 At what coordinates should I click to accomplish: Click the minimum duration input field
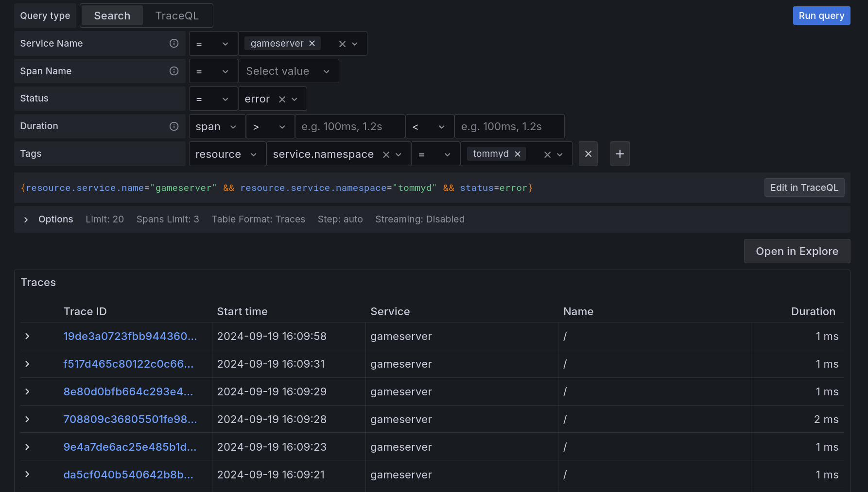[x=350, y=127]
